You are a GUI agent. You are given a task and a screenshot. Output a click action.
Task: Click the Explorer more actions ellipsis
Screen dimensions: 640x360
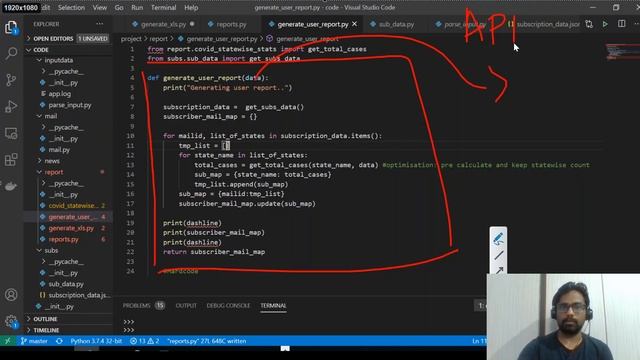click(x=100, y=24)
